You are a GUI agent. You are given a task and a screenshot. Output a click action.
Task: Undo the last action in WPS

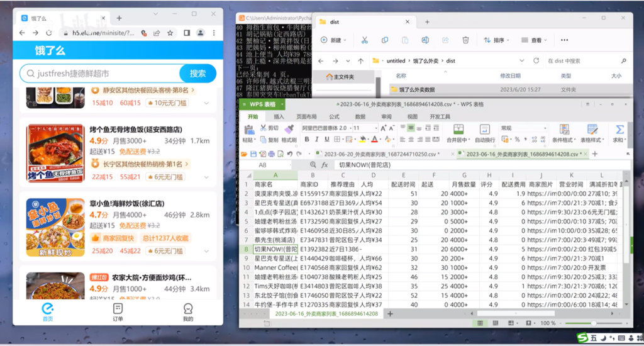(x=289, y=154)
